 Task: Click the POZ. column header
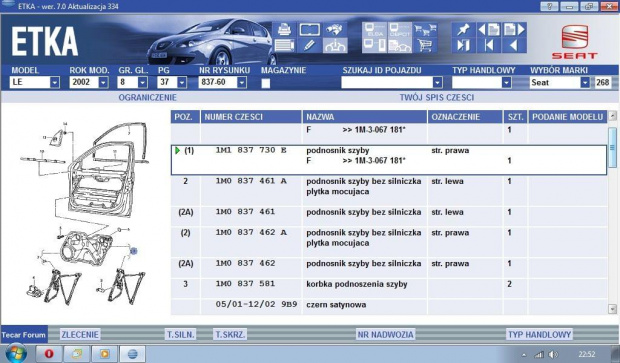coord(185,117)
